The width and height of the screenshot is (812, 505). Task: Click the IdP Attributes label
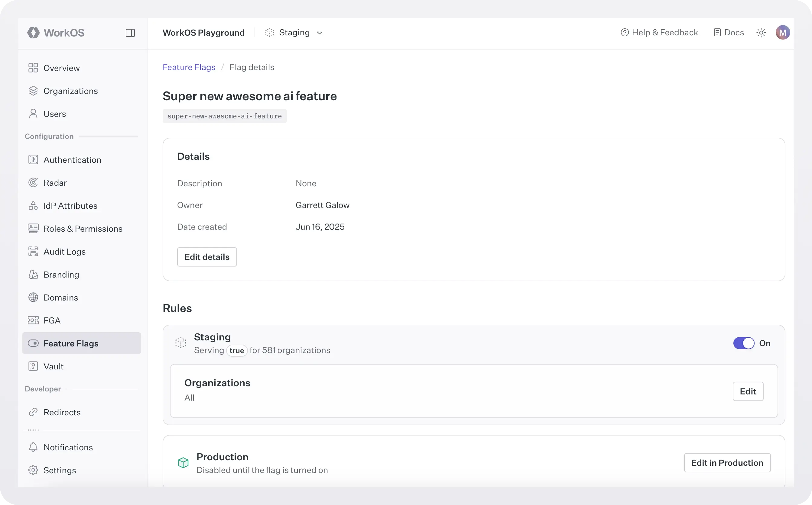pos(70,206)
